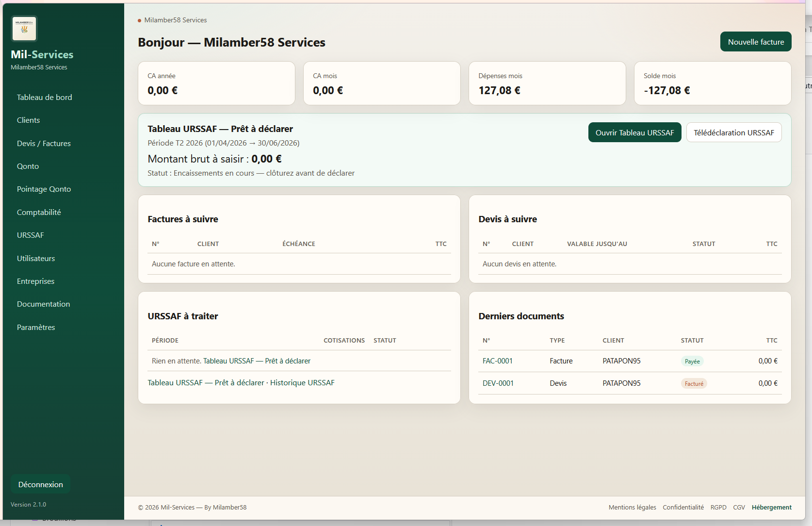Viewport: 812px width, 526px height.
Task: Open Télédéclaration URSSAF
Action: 734,132
